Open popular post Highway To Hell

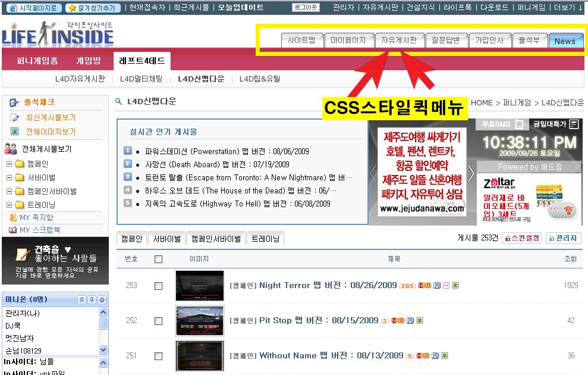point(237,204)
